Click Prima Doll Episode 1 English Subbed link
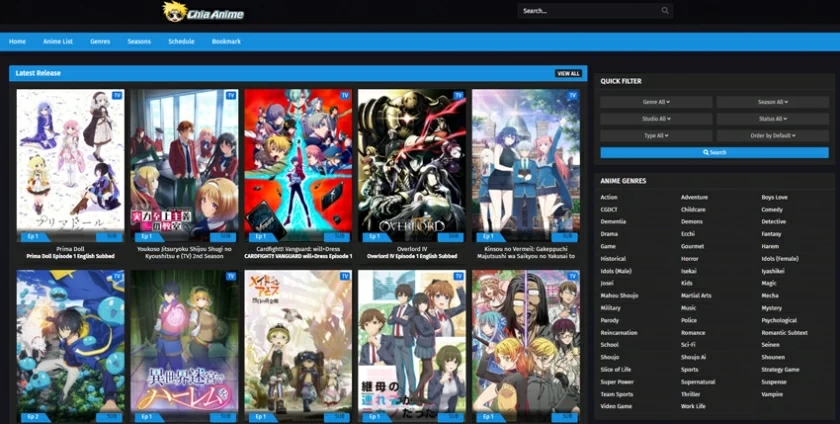The image size is (840, 424). pyautogui.click(x=70, y=256)
